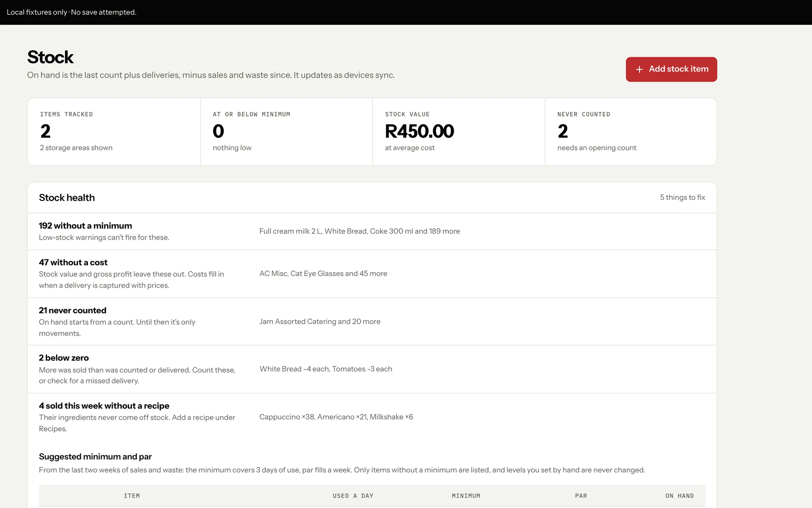Click the USED A DAY column header
The height and width of the screenshot is (508, 812).
[353, 496]
